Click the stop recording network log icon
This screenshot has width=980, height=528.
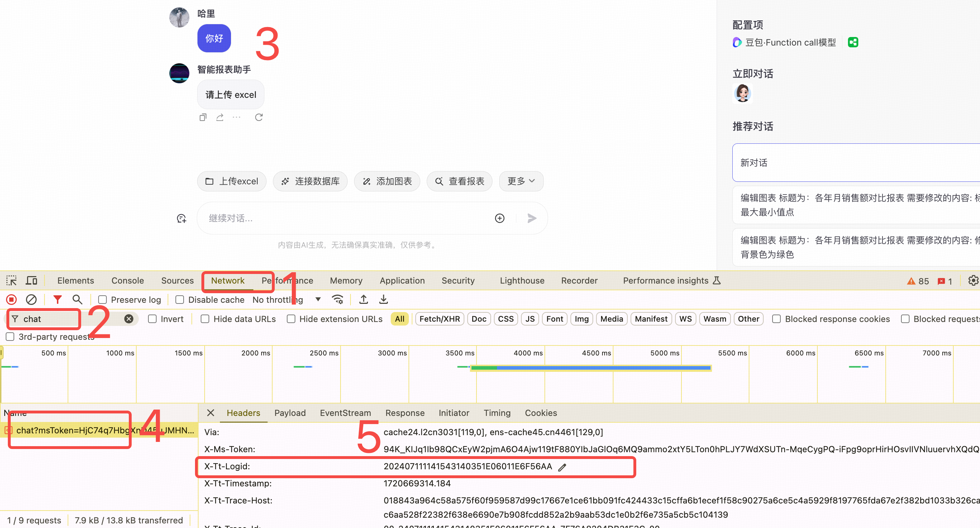(11, 300)
